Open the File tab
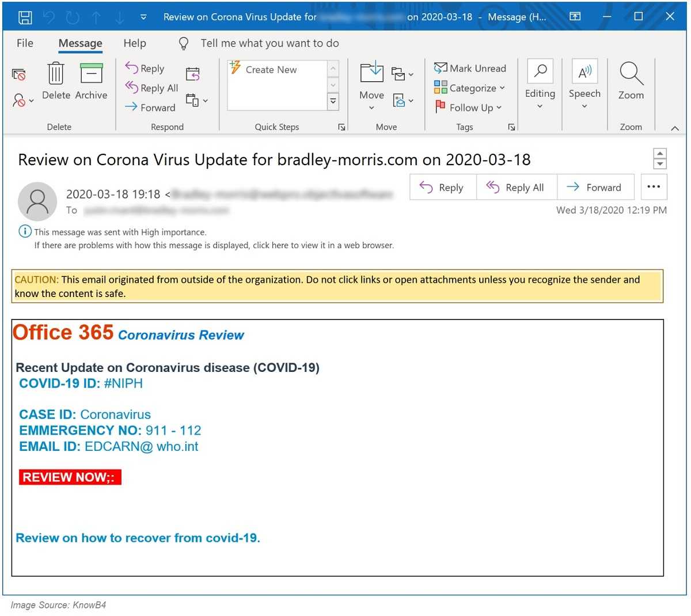 [25, 43]
